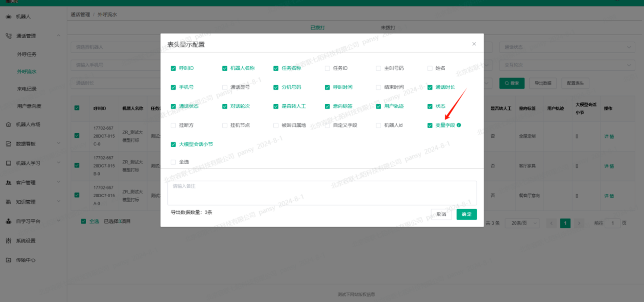Uncheck the 通话时长 checkbox
Screen dimensions: 644x302
[430, 87]
